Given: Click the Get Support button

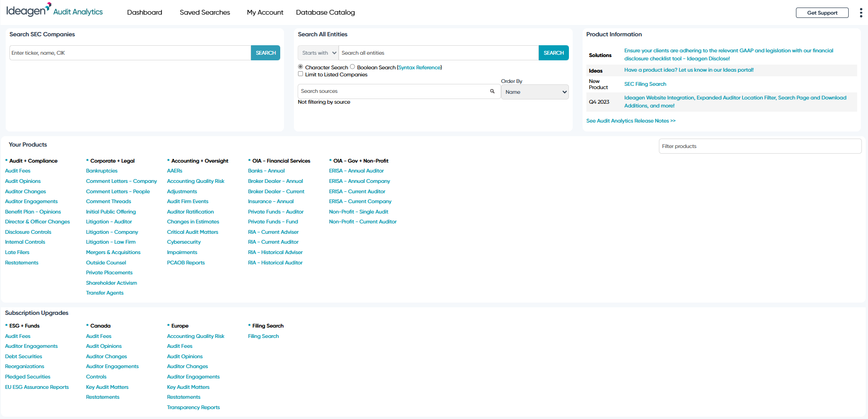Looking at the screenshot, I should [822, 13].
